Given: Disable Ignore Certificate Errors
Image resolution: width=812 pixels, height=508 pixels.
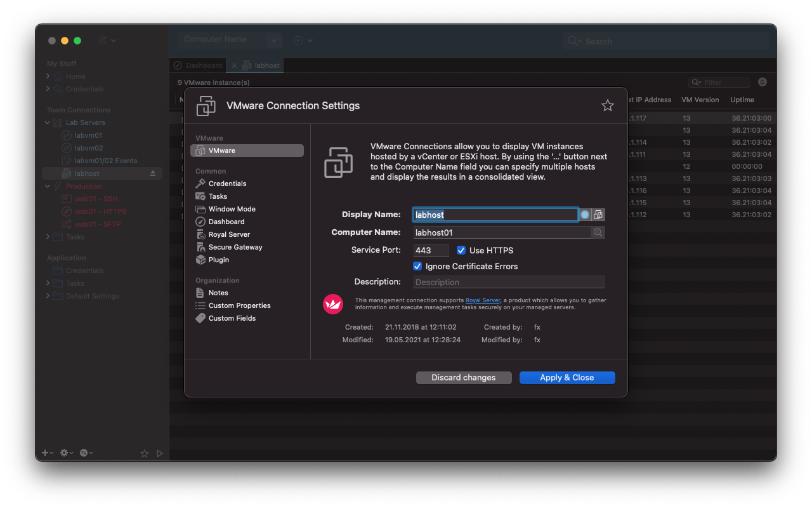Looking at the screenshot, I should 417,266.
